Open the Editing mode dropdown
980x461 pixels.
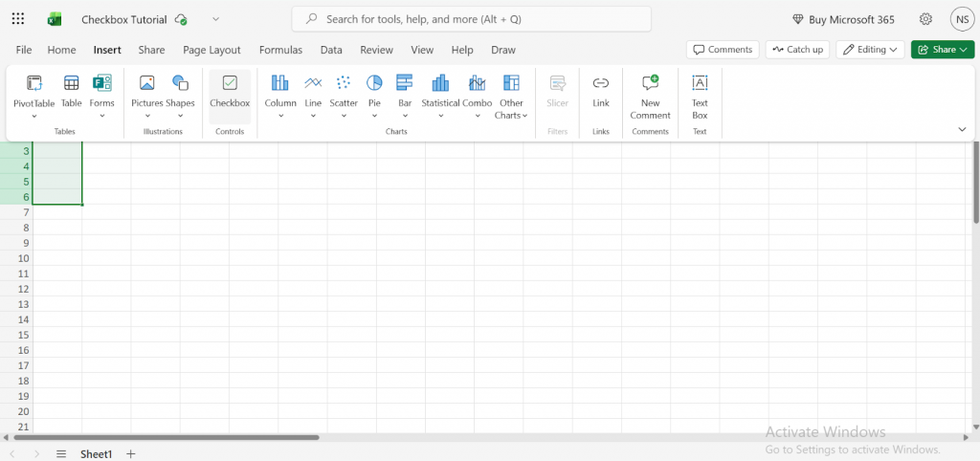point(870,50)
